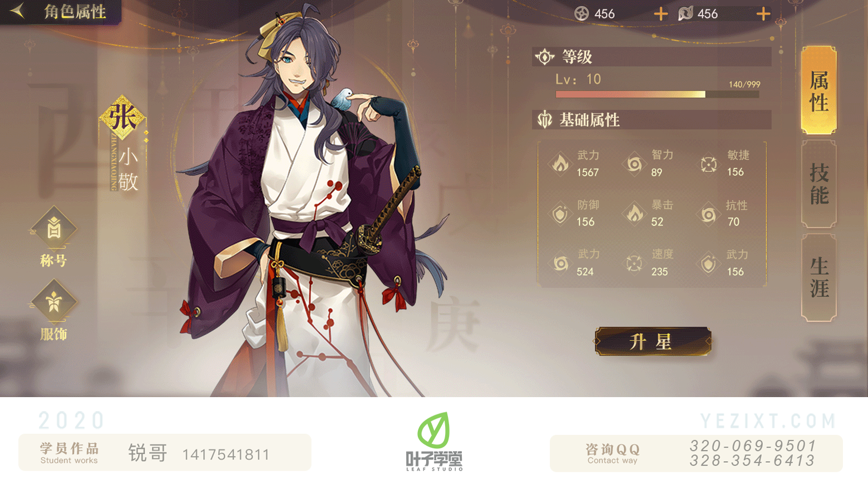Select the 速度 235 attribute icon

click(x=634, y=263)
